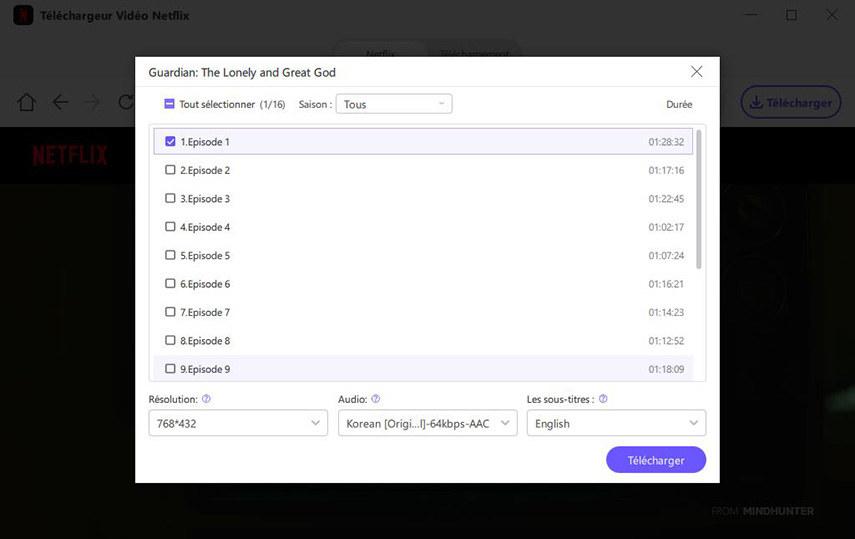Close the episode selection dialog
The image size is (855, 539).
click(696, 71)
